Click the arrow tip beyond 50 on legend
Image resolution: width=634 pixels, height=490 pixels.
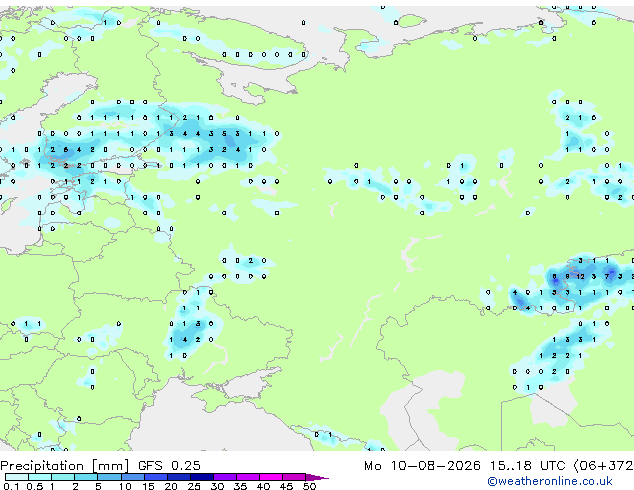point(317,477)
